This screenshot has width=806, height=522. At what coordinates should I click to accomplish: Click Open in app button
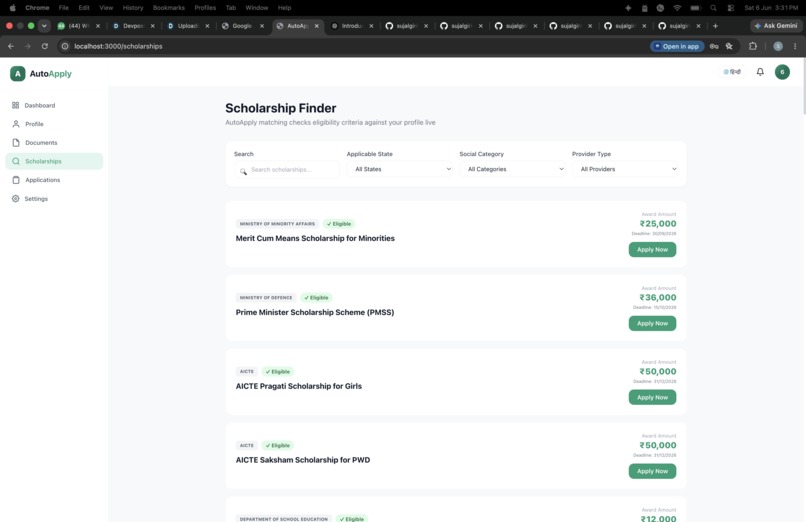(677, 46)
